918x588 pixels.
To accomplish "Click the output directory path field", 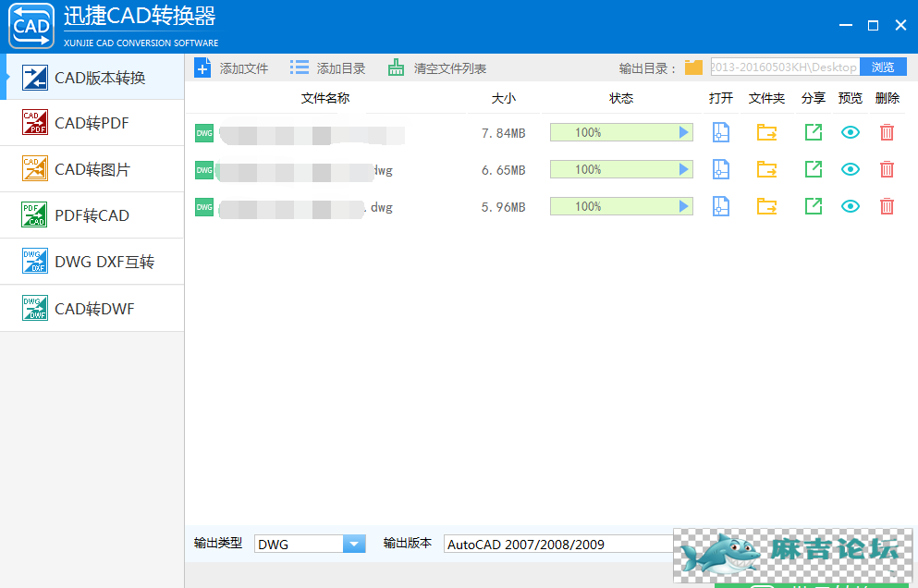I will (x=785, y=67).
